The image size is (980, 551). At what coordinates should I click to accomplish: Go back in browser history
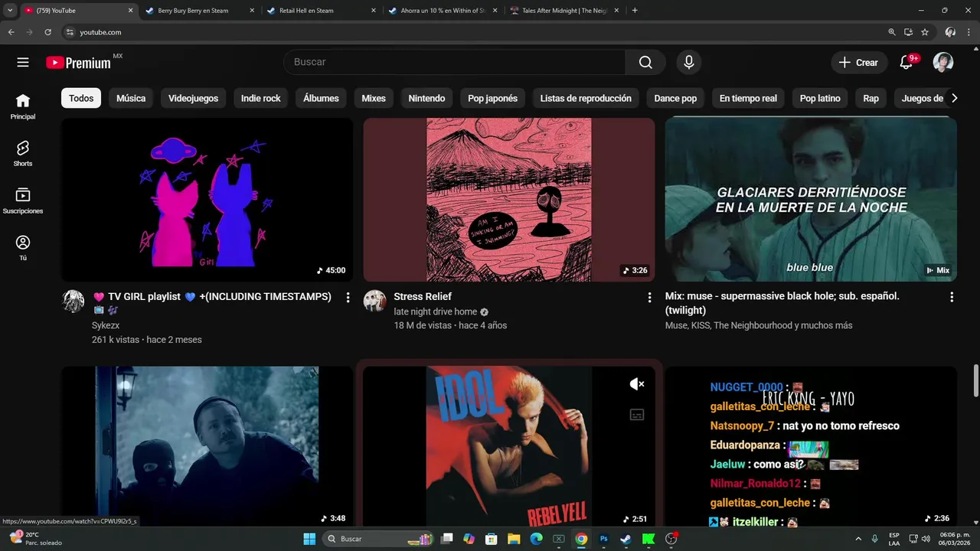[11, 32]
